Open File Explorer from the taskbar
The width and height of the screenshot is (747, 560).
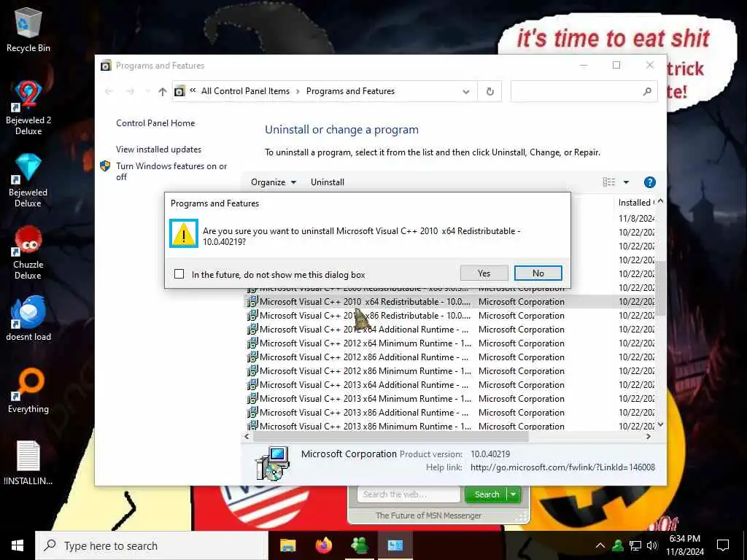[287, 545]
